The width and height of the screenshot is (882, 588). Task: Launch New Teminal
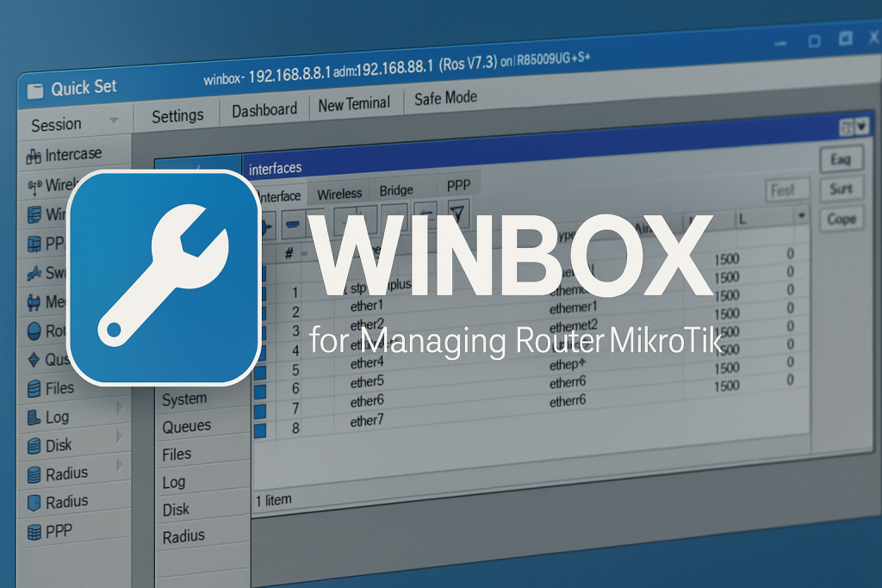click(354, 104)
